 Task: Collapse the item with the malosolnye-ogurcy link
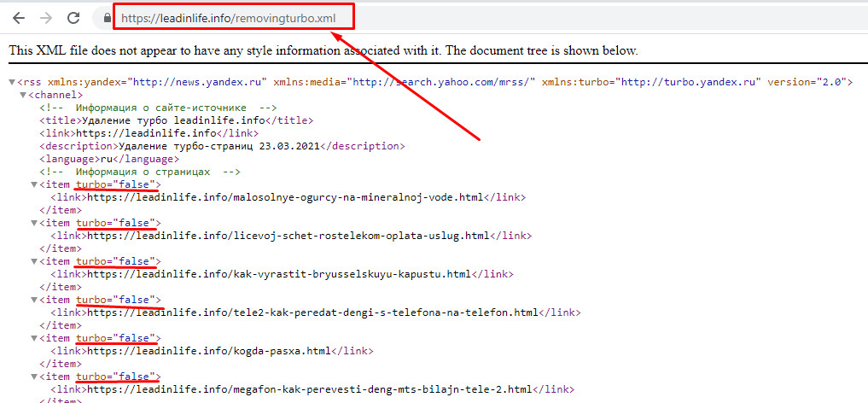tap(34, 184)
